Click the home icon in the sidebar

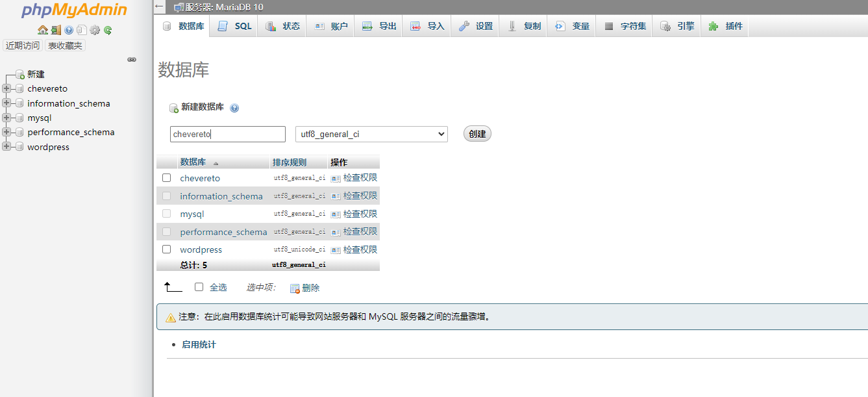click(43, 30)
